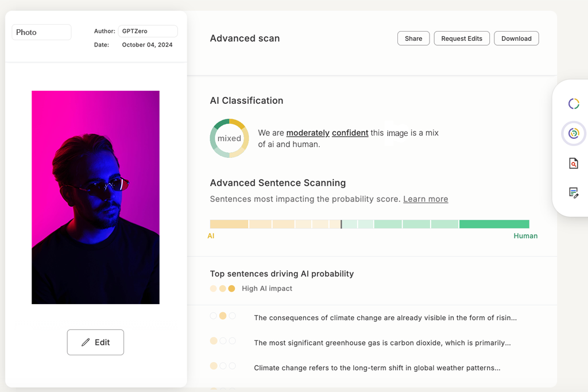Download the advanced scan report
588x392 pixels.
pyautogui.click(x=516, y=38)
